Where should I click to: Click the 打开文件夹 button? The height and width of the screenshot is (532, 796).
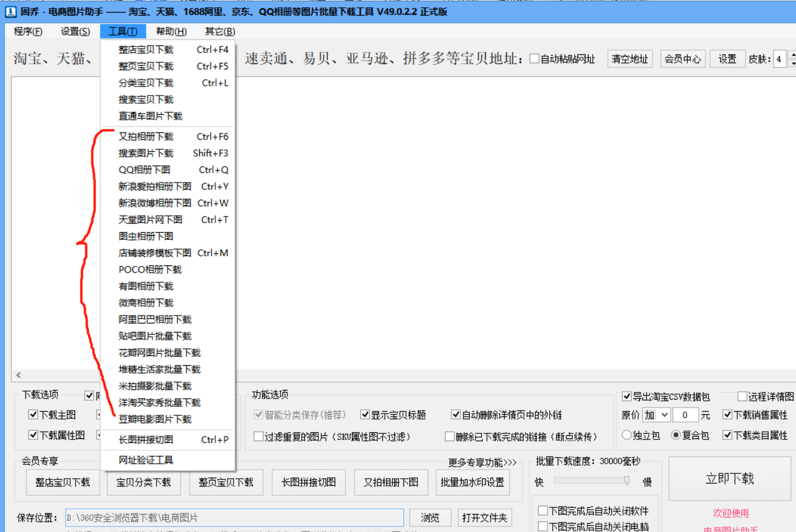coord(485,517)
